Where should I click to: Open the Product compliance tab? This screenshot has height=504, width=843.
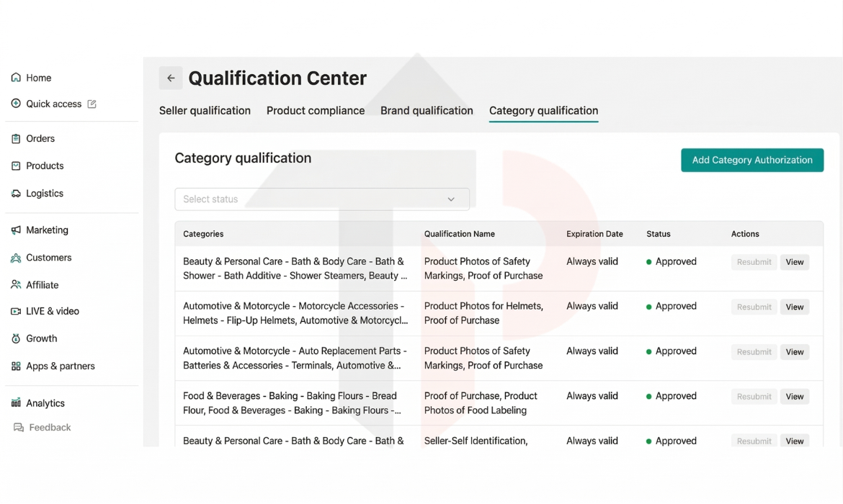click(316, 111)
